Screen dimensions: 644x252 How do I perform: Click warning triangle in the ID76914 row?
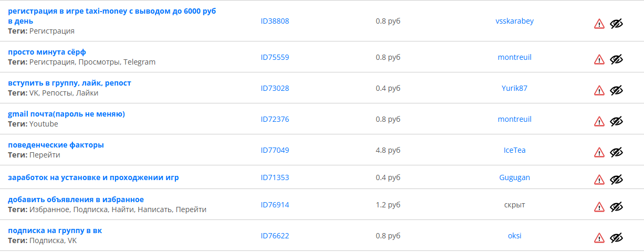[x=599, y=207]
